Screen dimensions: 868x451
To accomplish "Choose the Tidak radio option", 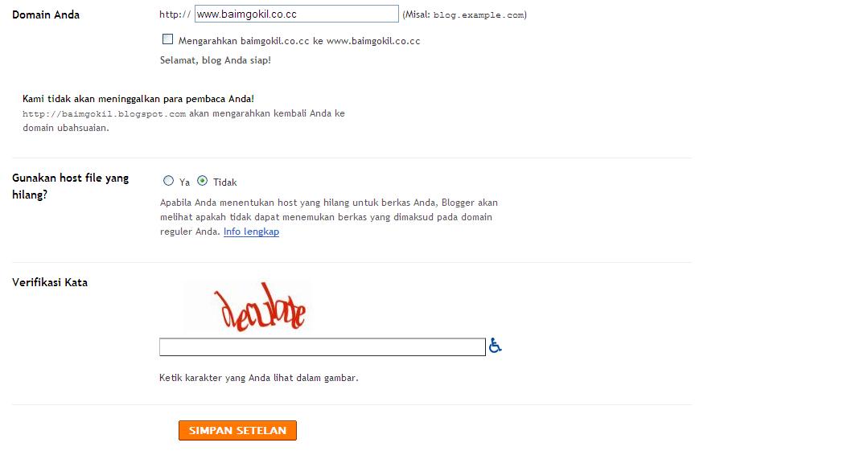I will point(203,180).
